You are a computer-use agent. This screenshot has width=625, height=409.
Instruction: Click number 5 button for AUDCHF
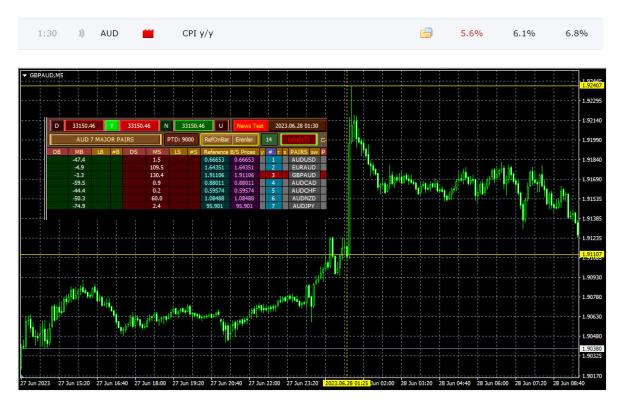coord(273,191)
